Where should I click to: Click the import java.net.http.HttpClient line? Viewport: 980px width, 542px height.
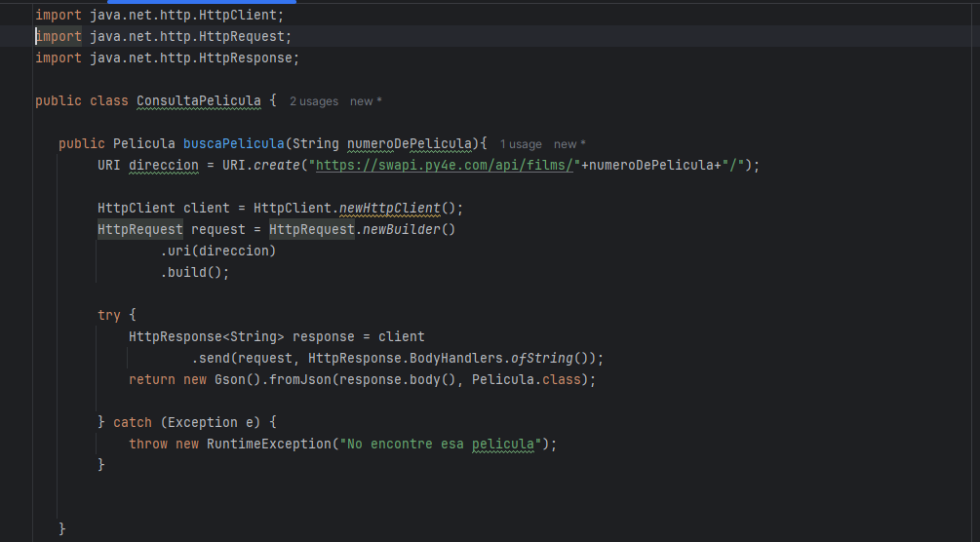point(159,15)
